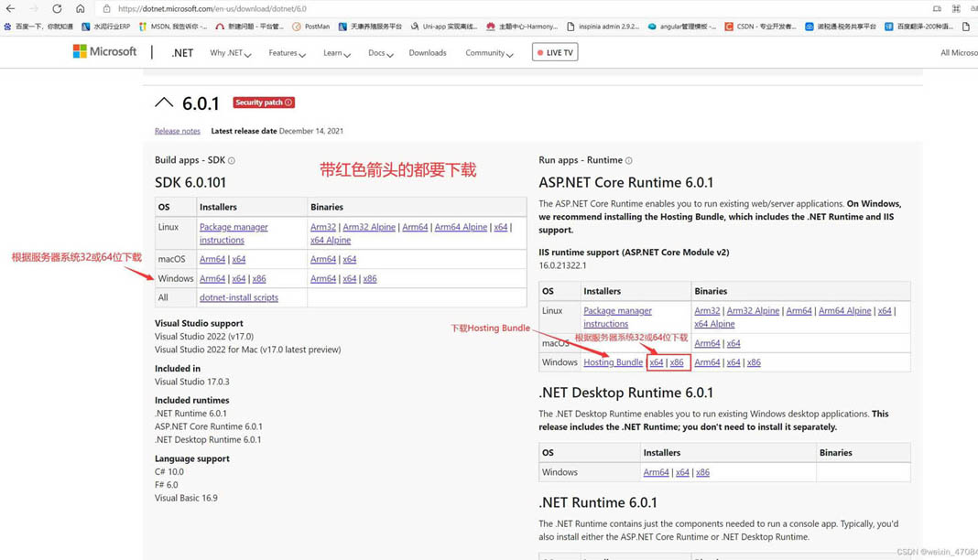Reload the page with refresh icon
Image resolution: width=978 pixels, height=560 pixels.
57,8
